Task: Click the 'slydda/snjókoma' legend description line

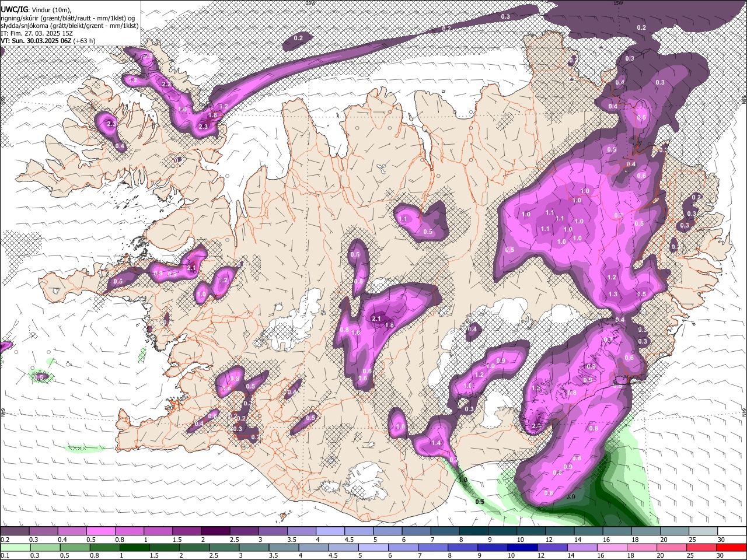Action: (69, 26)
